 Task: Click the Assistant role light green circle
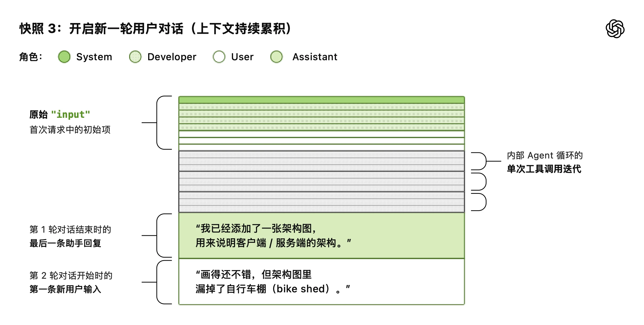point(277,57)
